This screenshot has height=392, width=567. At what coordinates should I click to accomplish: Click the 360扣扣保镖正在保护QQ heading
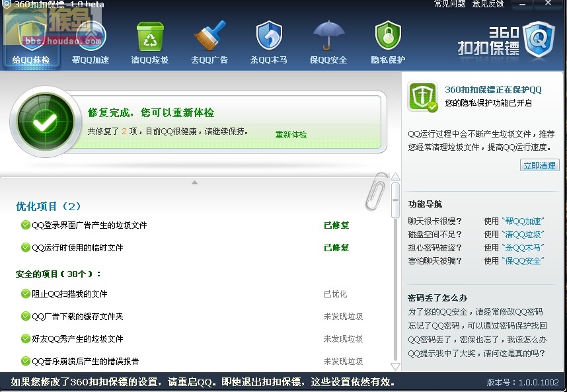493,89
